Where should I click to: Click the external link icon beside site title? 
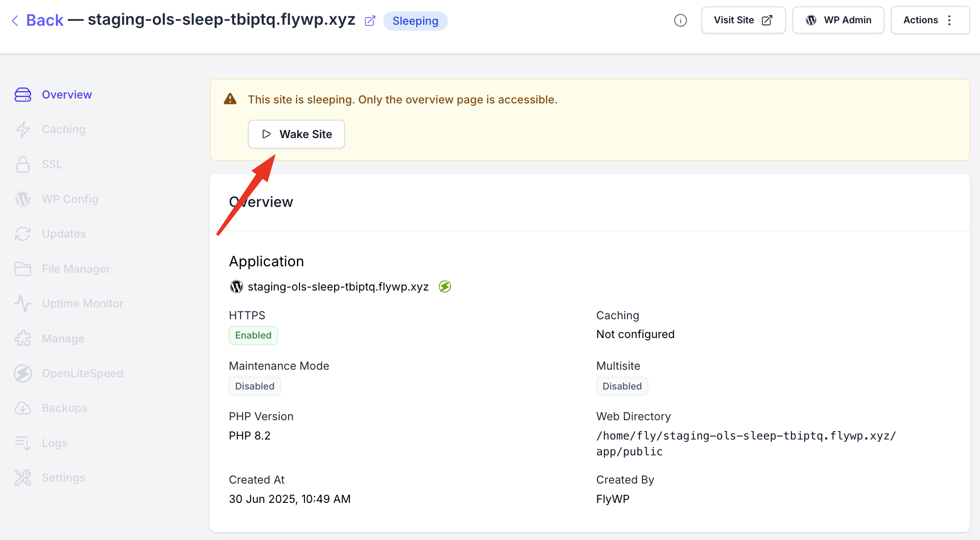tap(370, 21)
